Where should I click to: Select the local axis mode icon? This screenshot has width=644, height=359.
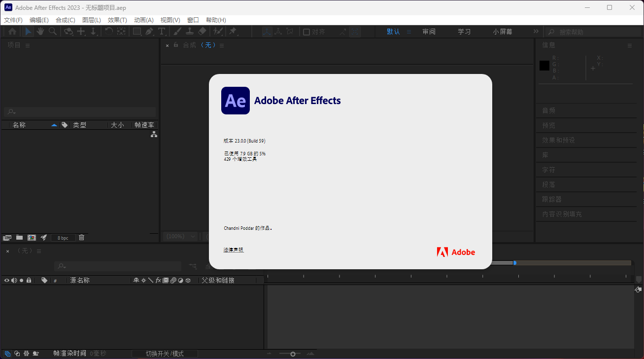pyautogui.click(x=267, y=32)
